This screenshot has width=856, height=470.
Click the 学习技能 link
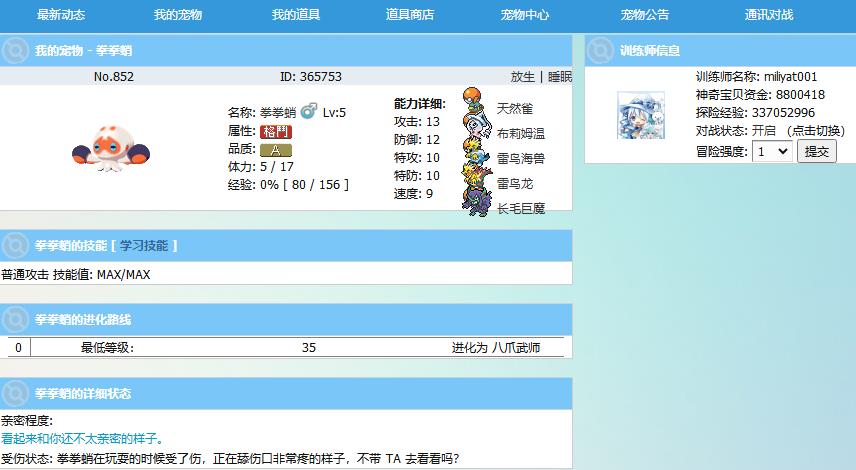(144, 246)
